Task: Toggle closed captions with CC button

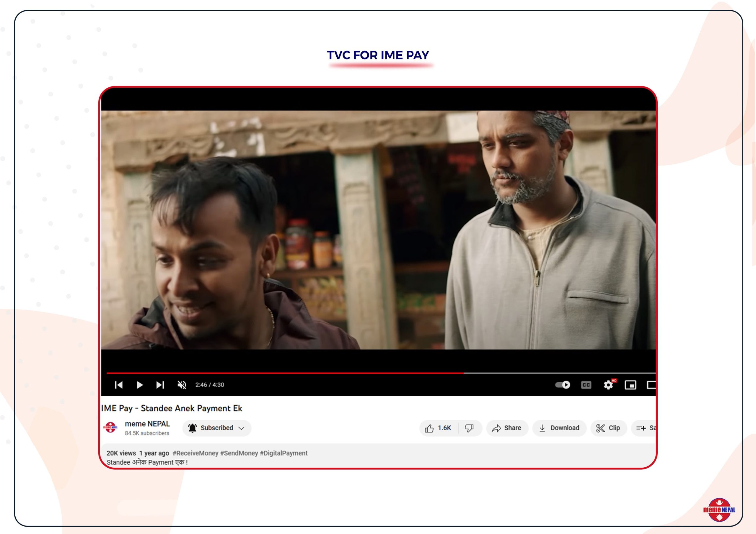Action: tap(586, 385)
